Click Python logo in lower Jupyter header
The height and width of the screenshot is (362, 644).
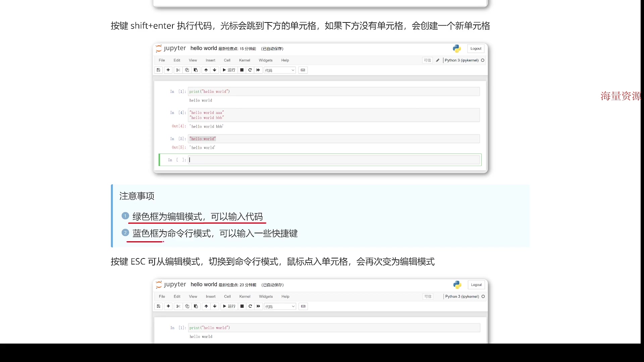[457, 285]
